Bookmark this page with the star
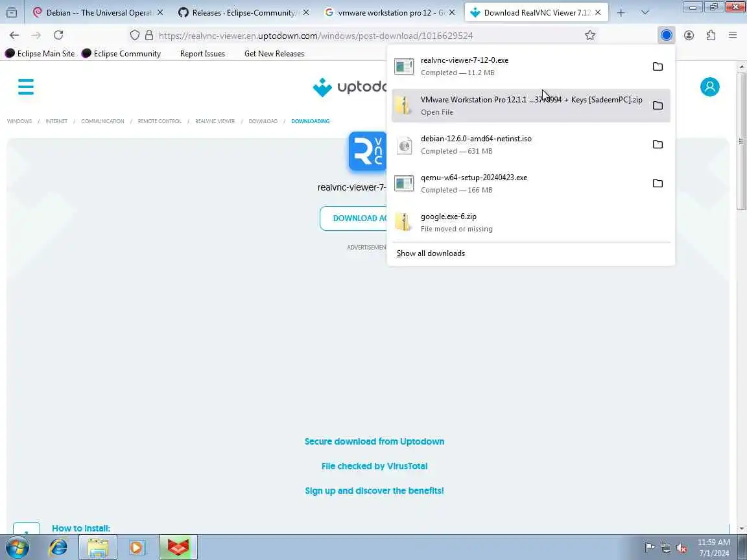The image size is (747, 560). click(x=590, y=35)
